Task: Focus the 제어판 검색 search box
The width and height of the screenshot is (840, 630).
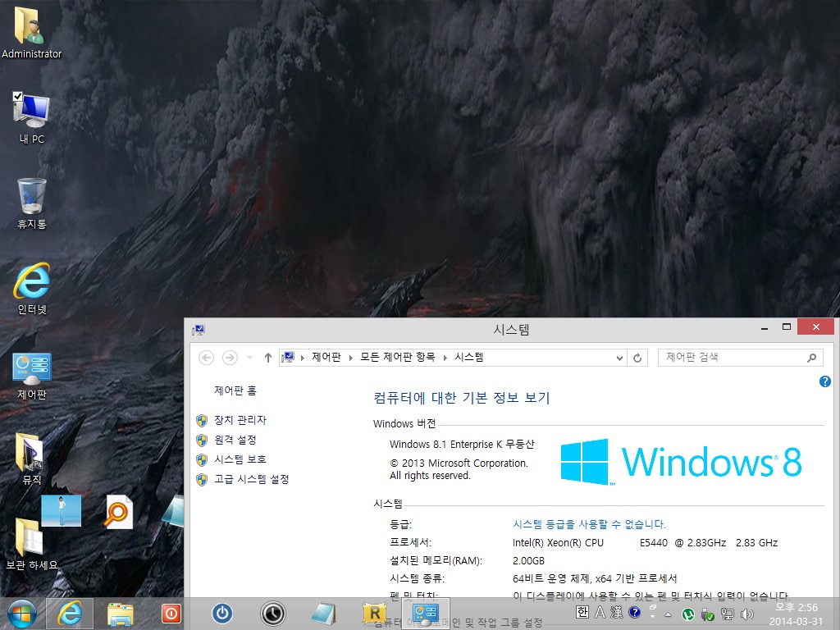Action: click(x=740, y=358)
